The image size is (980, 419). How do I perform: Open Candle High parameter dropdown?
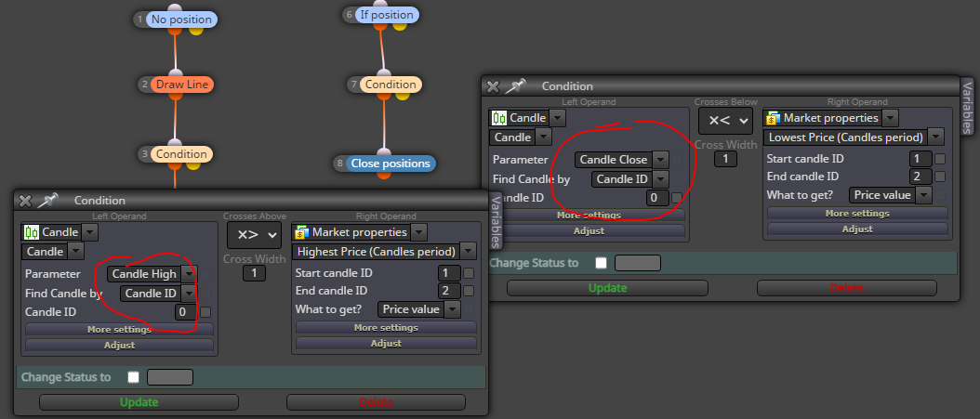(188, 273)
